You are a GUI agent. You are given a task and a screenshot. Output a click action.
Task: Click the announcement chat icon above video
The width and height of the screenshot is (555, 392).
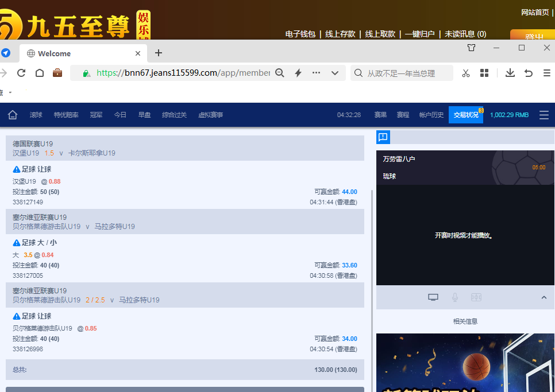click(x=383, y=137)
